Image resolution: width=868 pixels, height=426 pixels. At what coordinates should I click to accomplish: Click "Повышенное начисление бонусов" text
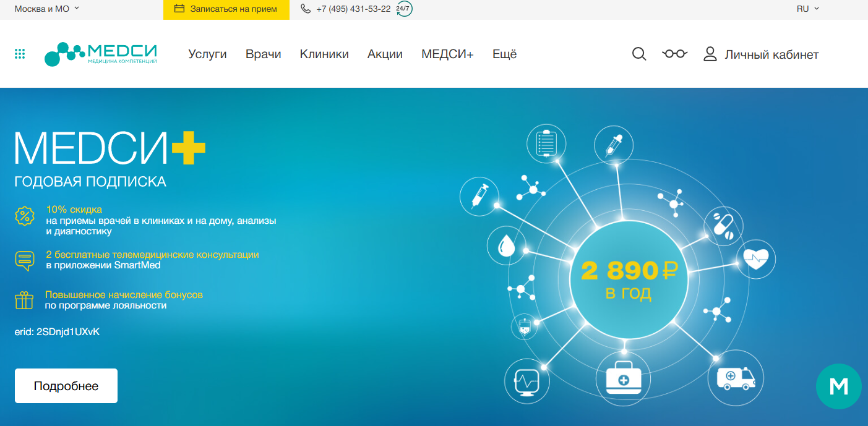(x=124, y=294)
